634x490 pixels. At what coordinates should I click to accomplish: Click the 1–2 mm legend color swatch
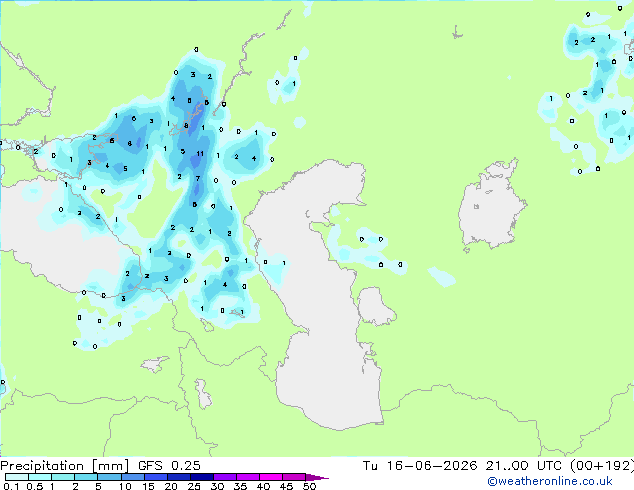tap(63, 477)
